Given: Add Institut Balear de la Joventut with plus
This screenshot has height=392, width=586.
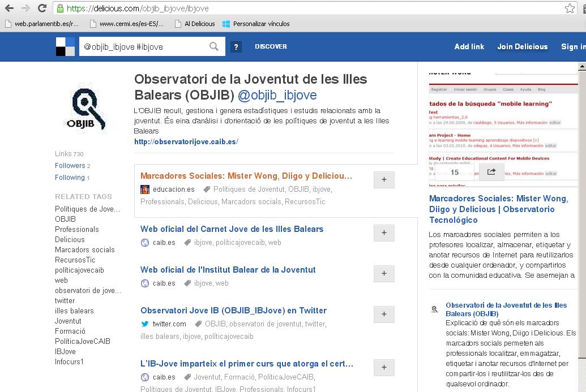Looking at the screenshot, I should point(384,273).
